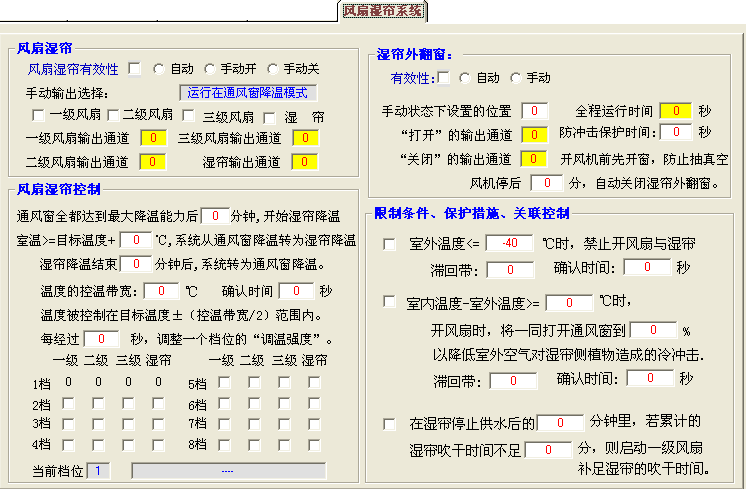The width and height of the screenshot is (746, 489).
Task: Click the -40 outdoor temperature field
Action: point(515,244)
